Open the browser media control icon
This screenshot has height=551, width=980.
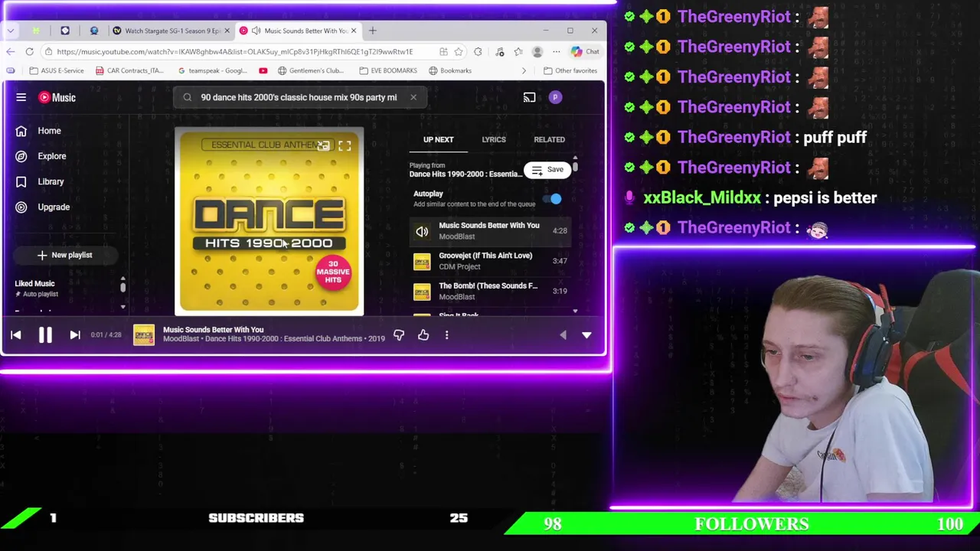click(499, 51)
